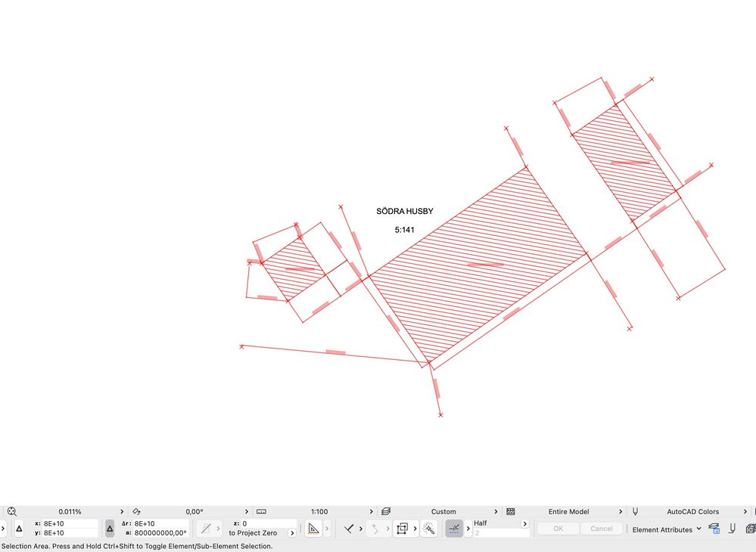The width and height of the screenshot is (756, 552).
Task: Click the Δr radius field
Action: pos(161,523)
